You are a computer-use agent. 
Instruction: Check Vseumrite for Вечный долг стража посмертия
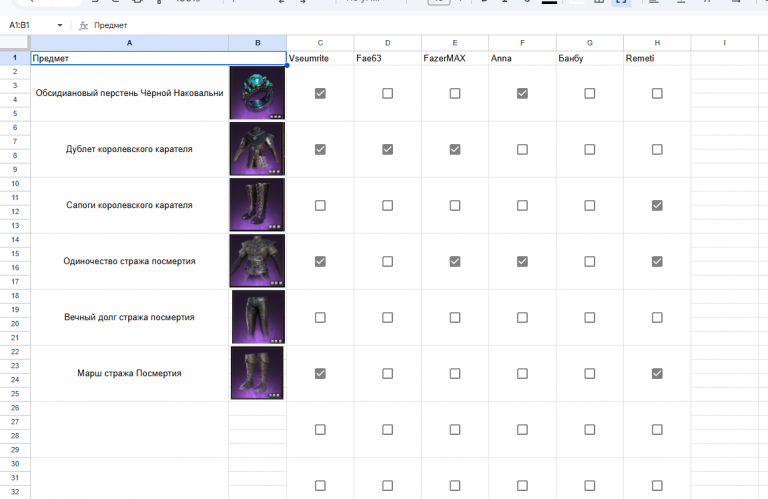tap(320, 317)
